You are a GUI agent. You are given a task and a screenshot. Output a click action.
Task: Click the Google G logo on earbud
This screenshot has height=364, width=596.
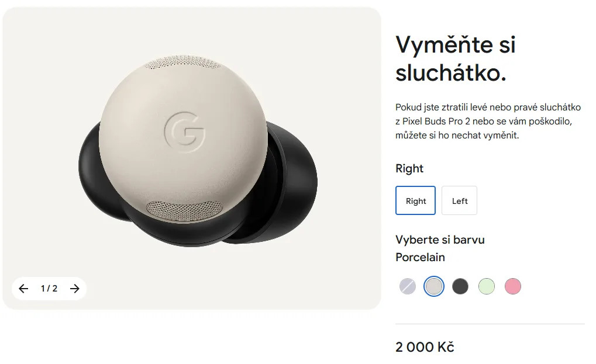[x=185, y=131]
